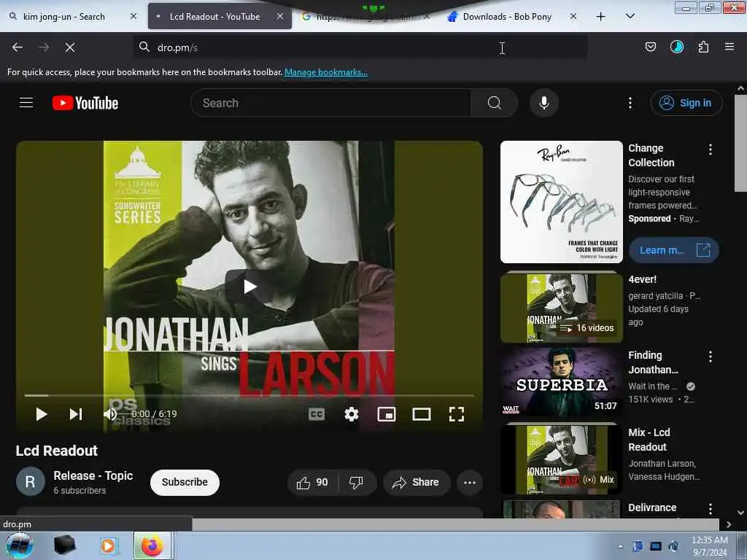Open the Windows Start orb
This screenshot has width=747, height=560.
[19, 545]
